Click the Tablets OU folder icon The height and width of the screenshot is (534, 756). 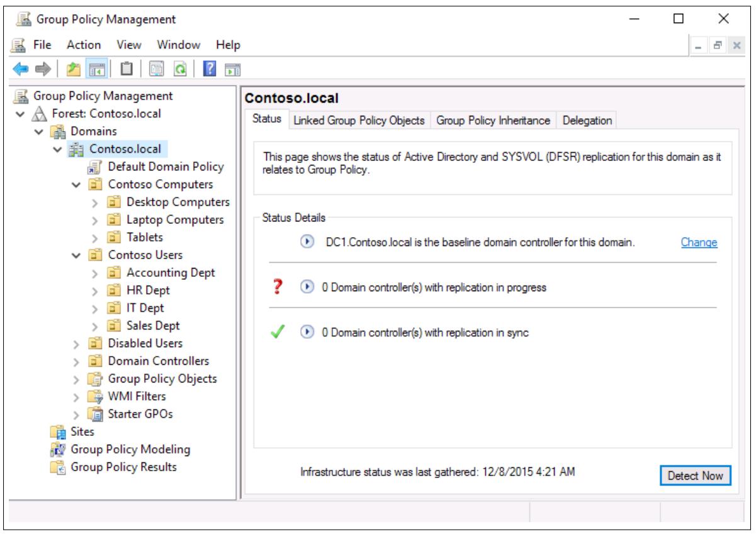(x=114, y=238)
